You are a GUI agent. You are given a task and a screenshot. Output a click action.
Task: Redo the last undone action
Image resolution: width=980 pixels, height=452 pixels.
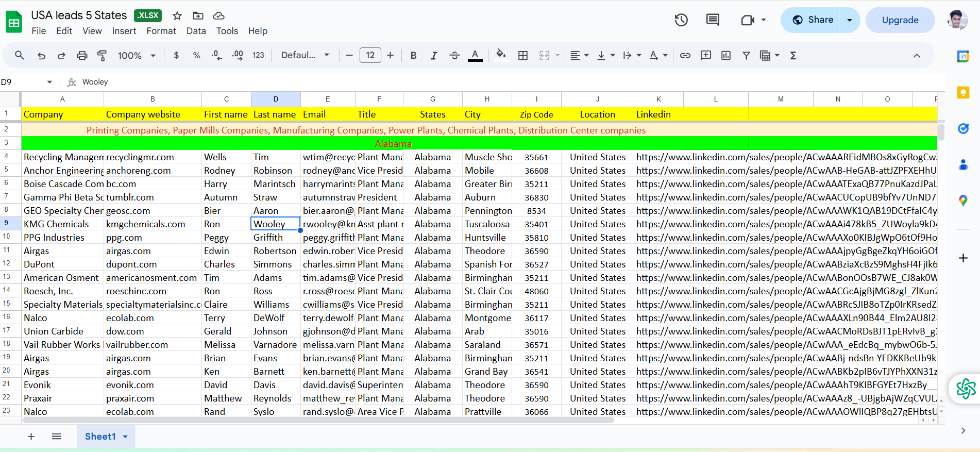[61, 55]
